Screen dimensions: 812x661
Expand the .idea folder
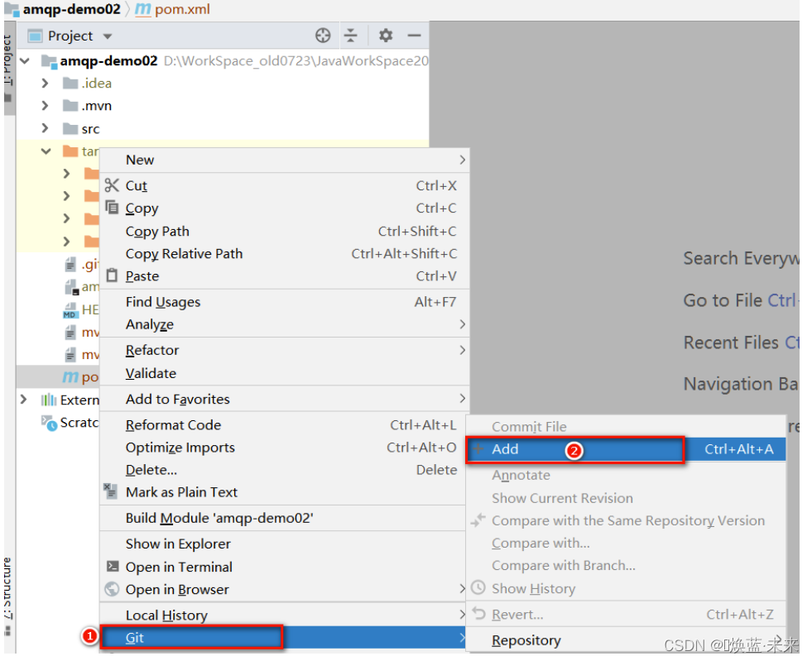click(46, 83)
